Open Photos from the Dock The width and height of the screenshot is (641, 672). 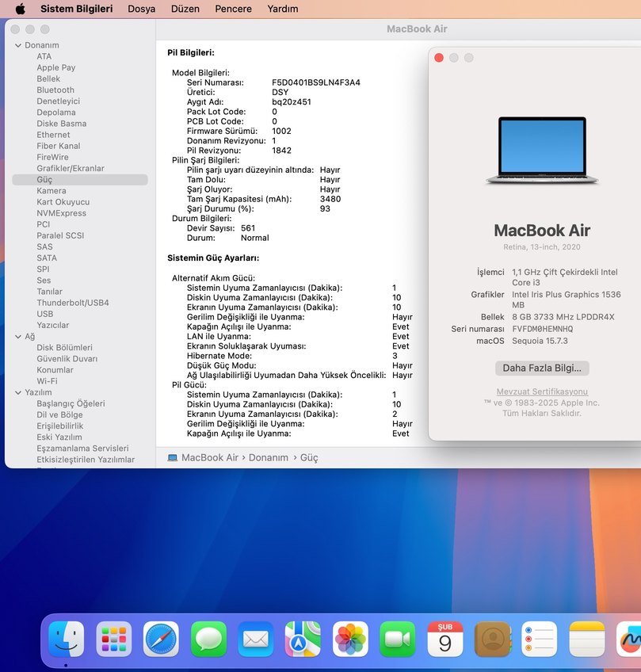click(x=350, y=639)
